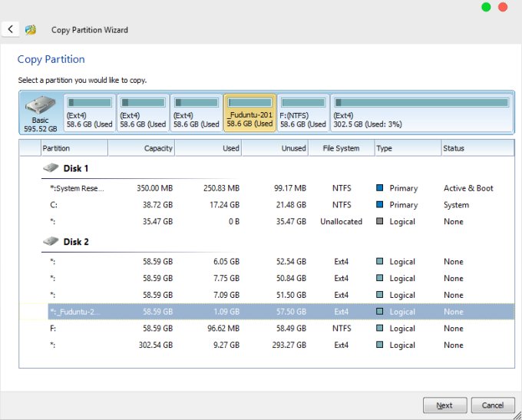Click the Cancel button
Screen dimensions: 522x420
[492, 405]
